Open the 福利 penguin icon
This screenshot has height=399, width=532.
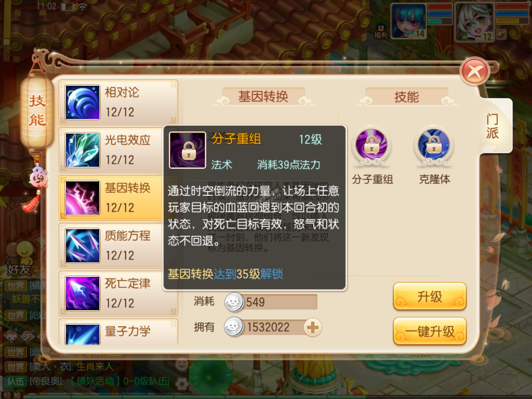point(381,31)
